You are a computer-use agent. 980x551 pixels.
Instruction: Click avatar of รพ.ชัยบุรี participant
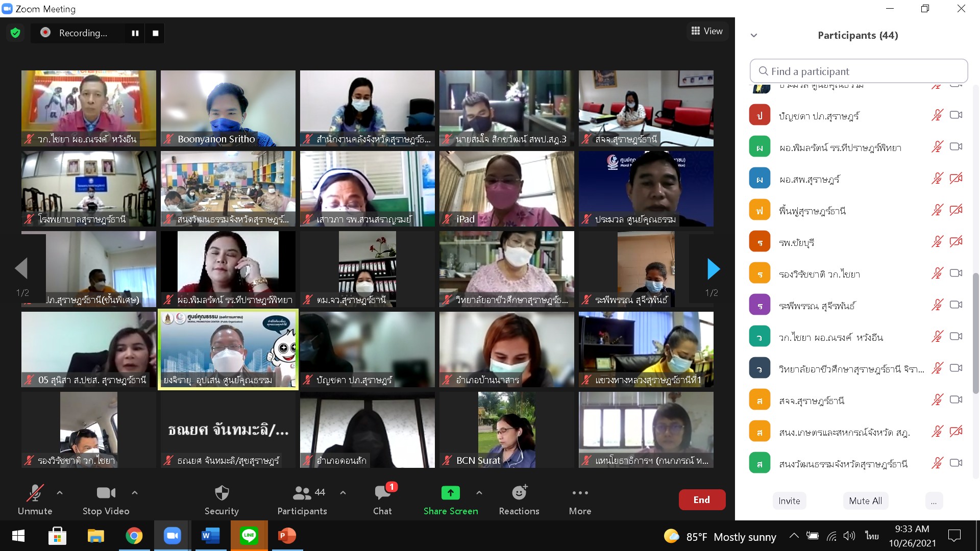pos(759,242)
